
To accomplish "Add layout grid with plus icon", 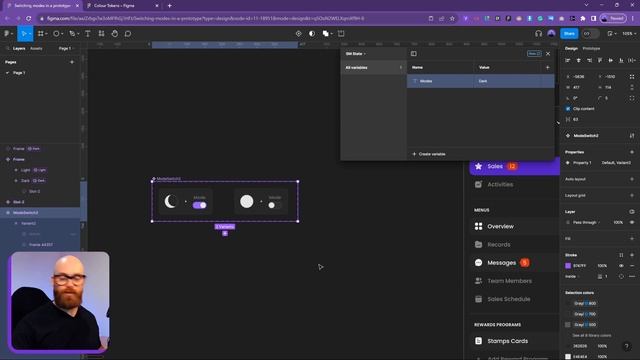I will (x=632, y=196).
